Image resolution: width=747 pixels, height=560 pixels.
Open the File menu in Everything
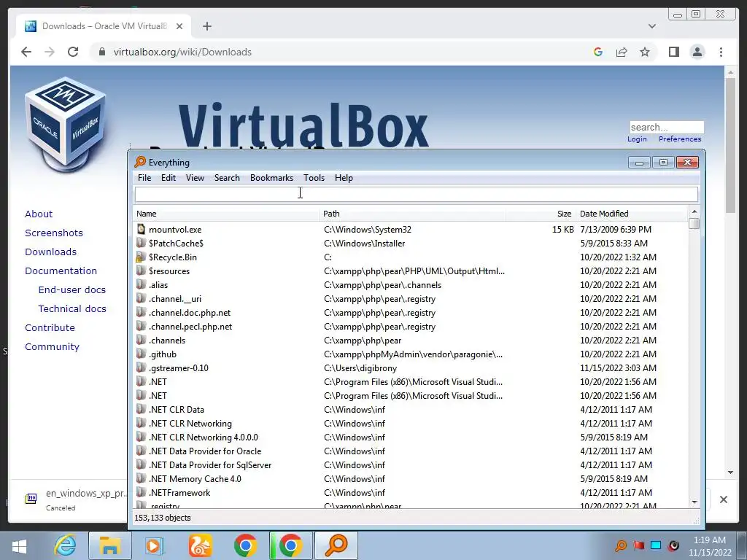coord(144,178)
